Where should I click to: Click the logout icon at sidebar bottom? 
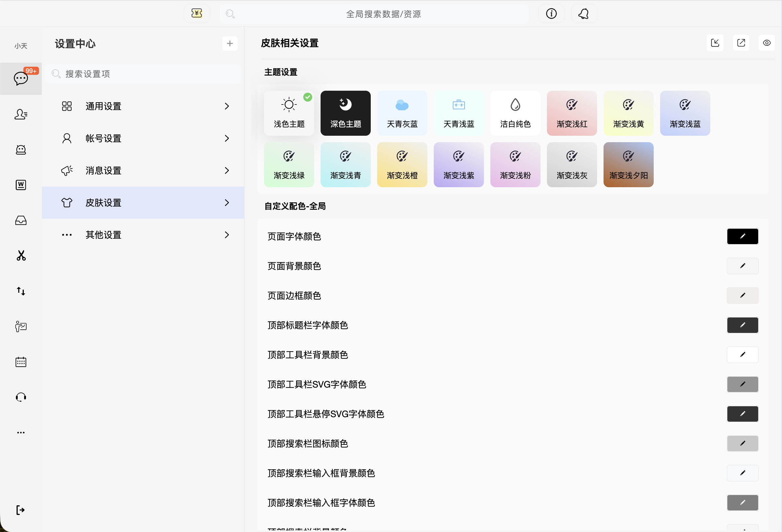pyautogui.click(x=20, y=510)
